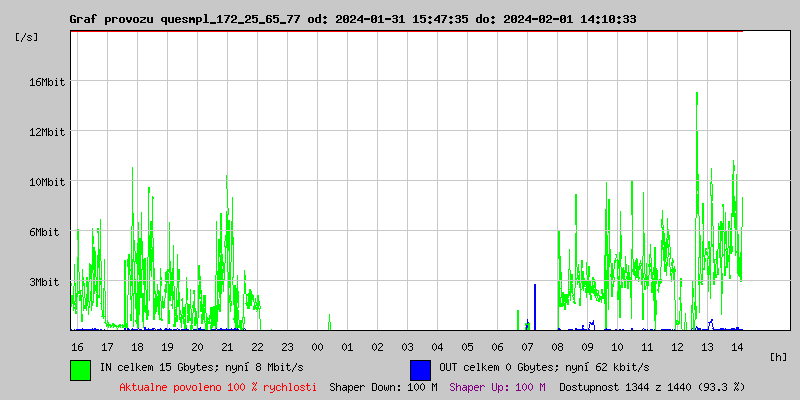This screenshot has height=400, width=800.
Task: Click the 21 hour marker on x-axis
Action: (x=227, y=346)
